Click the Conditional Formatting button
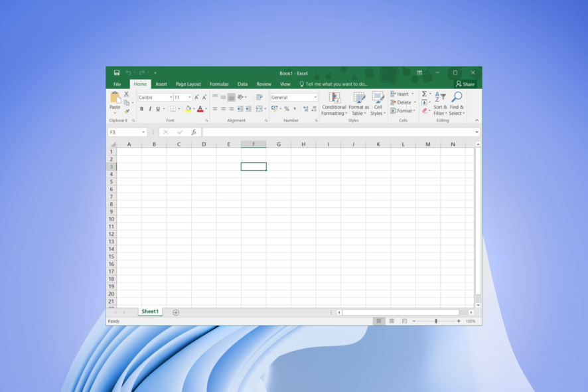This screenshot has height=392, width=588. [x=334, y=104]
